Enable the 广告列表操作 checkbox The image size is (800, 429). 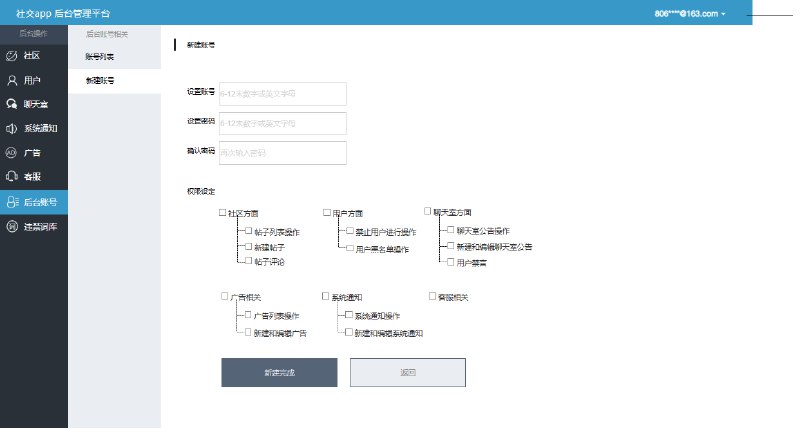(248, 315)
